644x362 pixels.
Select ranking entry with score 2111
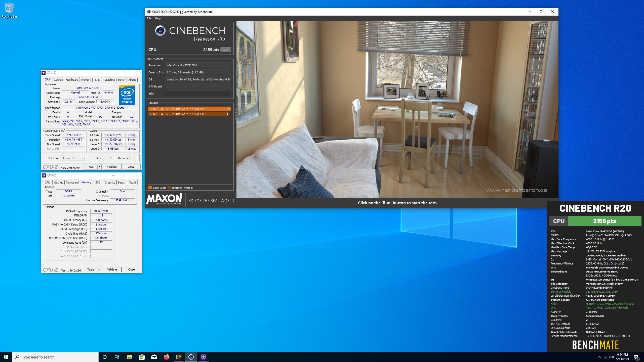[x=189, y=114]
